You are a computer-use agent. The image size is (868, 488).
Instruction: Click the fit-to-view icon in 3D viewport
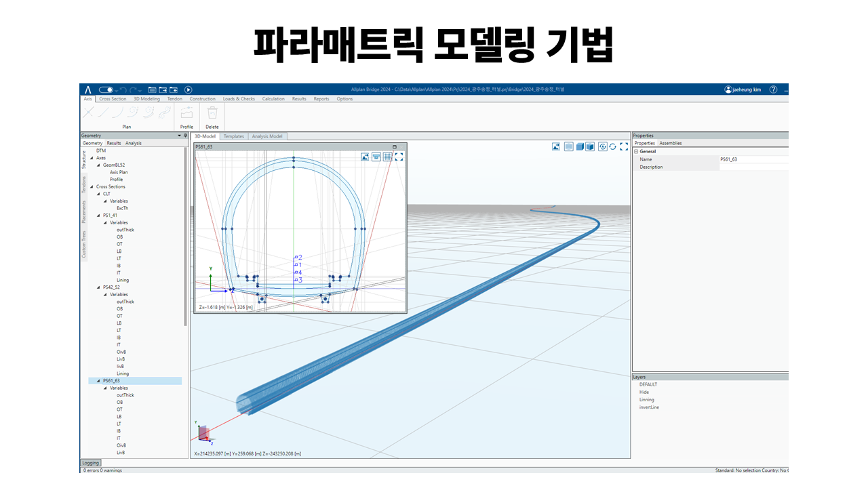coord(624,146)
